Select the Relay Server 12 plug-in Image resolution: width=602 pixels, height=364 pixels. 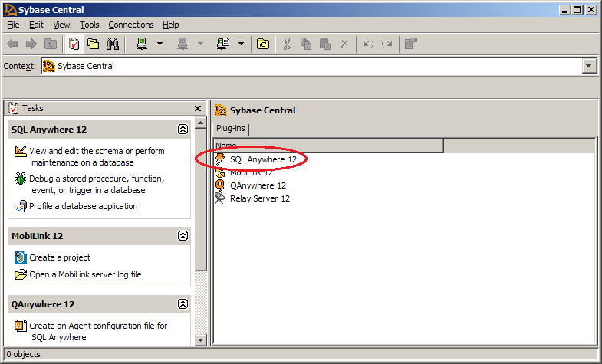click(259, 198)
